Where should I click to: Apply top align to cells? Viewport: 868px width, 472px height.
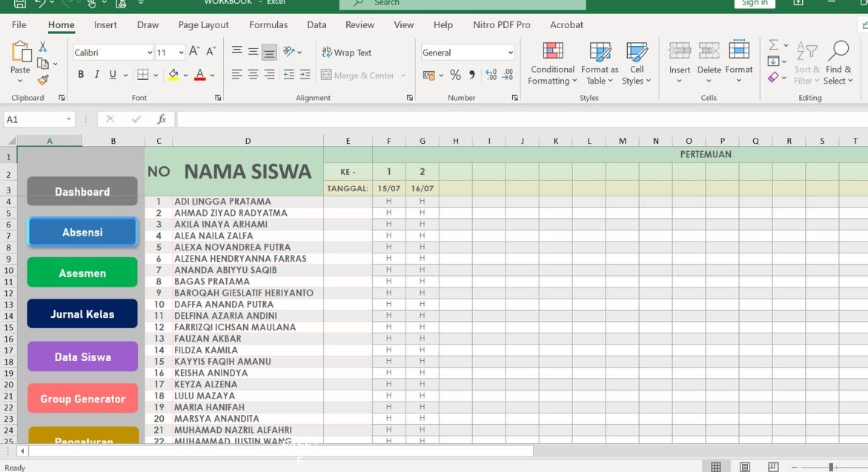237,52
